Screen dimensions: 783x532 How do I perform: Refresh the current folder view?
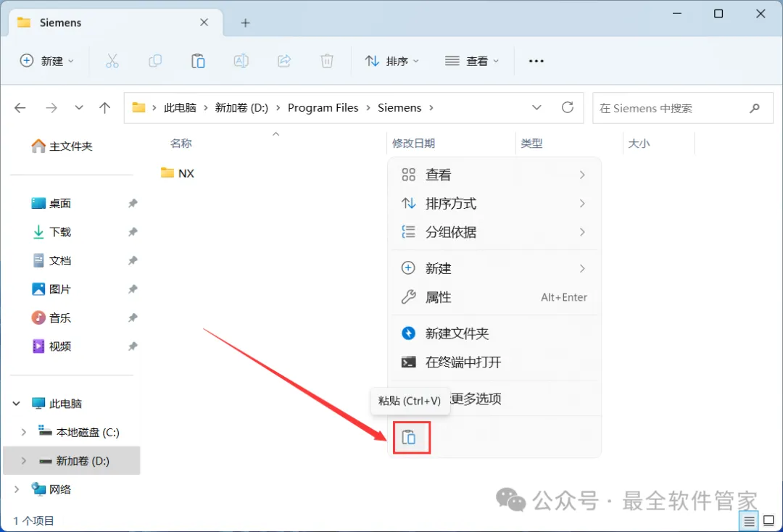tap(568, 107)
